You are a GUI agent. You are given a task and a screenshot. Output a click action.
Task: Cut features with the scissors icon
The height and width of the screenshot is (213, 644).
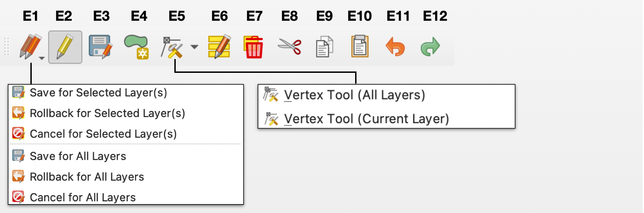pos(289,47)
